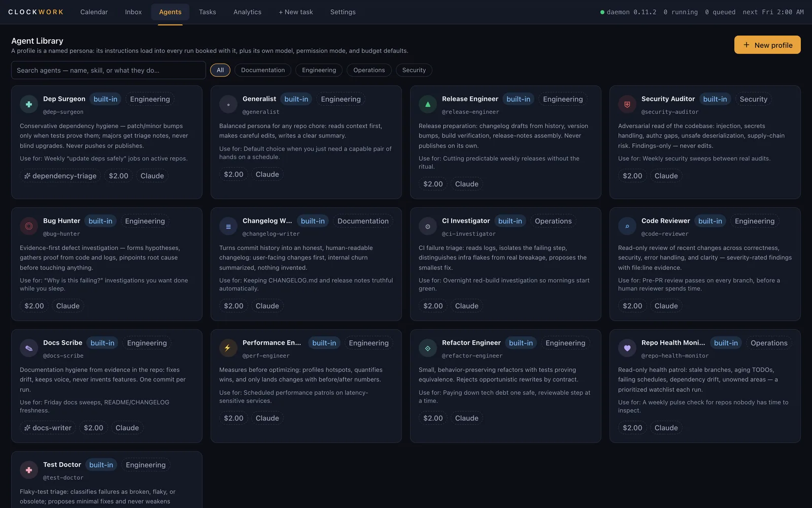Click the built-in badge on Refactor Engineer
The width and height of the screenshot is (812, 508).
[x=521, y=343]
